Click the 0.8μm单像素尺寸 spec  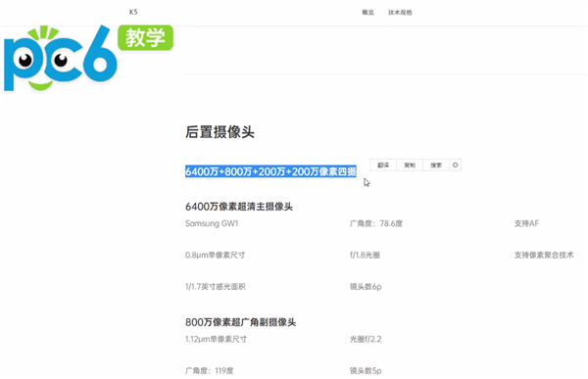coord(215,255)
